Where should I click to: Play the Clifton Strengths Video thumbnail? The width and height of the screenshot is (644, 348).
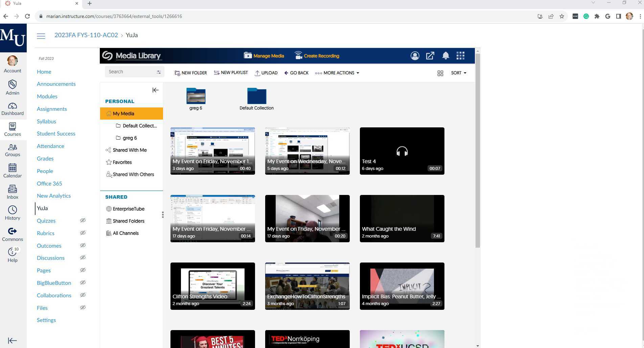212,286
